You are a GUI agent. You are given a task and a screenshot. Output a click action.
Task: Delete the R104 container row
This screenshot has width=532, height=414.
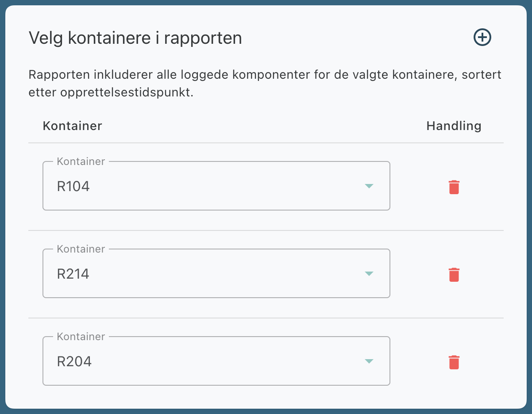tap(454, 187)
